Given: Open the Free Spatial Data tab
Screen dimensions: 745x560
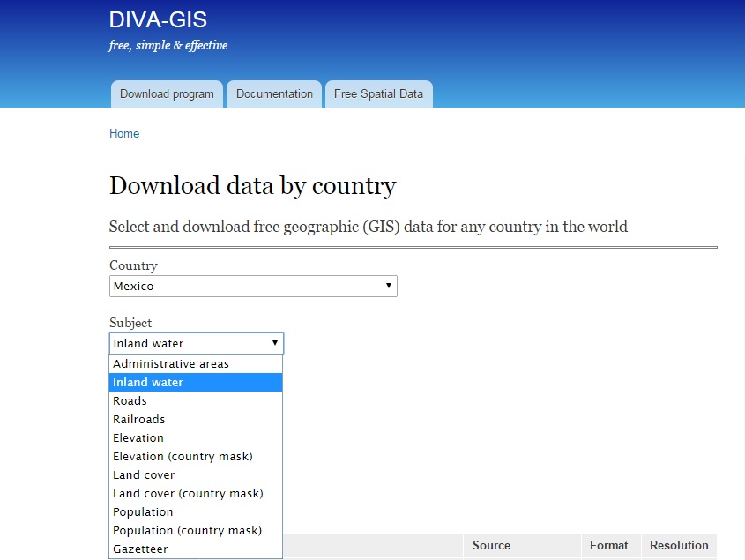Looking at the screenshot, I should [x=378, y=94].
